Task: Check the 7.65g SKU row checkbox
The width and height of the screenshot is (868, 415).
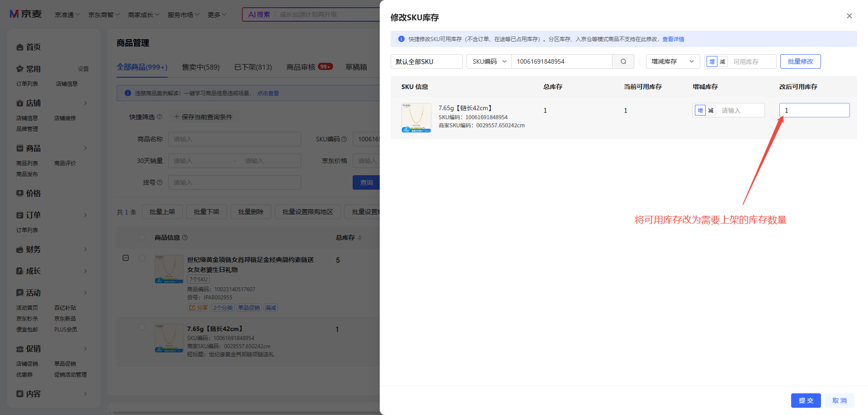Action: coord(142,327)
